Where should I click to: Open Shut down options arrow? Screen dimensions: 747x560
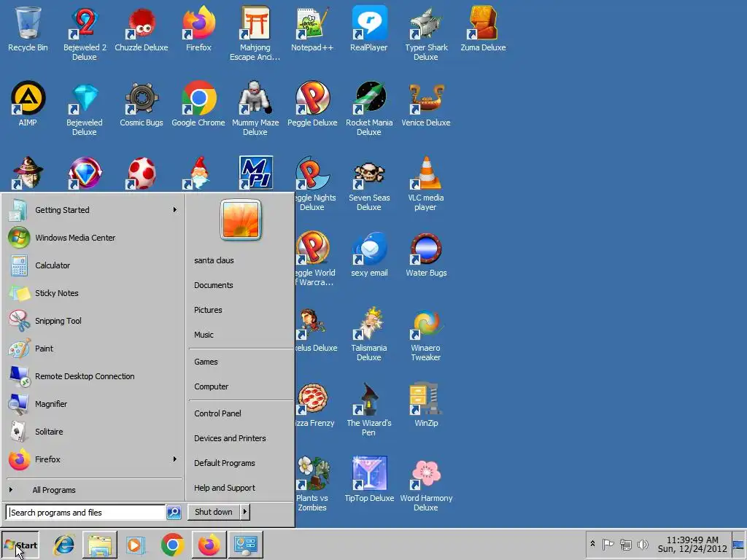click(244, 512)
